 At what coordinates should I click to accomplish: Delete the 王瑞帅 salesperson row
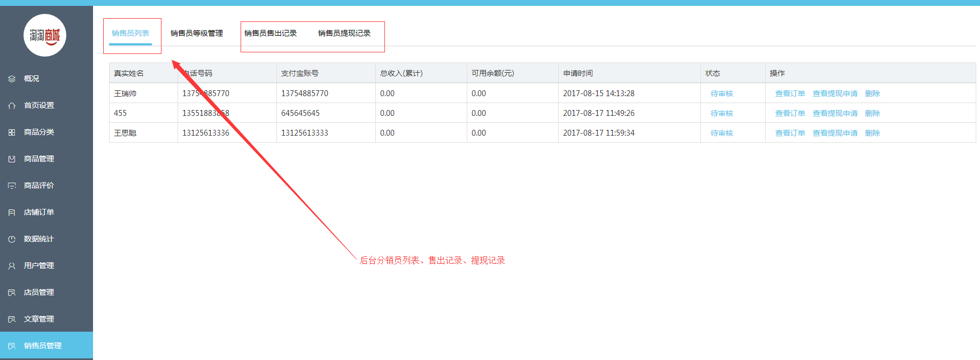(x=873, y=93)
